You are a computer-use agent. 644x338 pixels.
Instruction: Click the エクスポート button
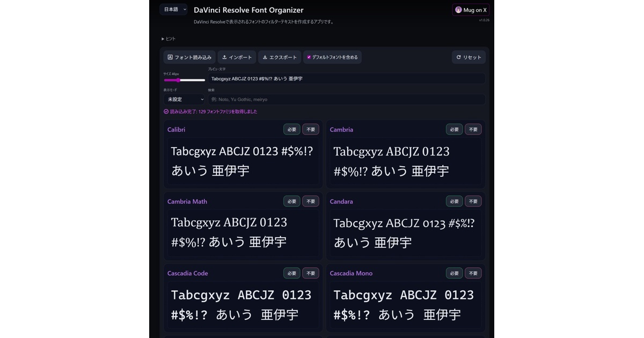click(279, 57)
